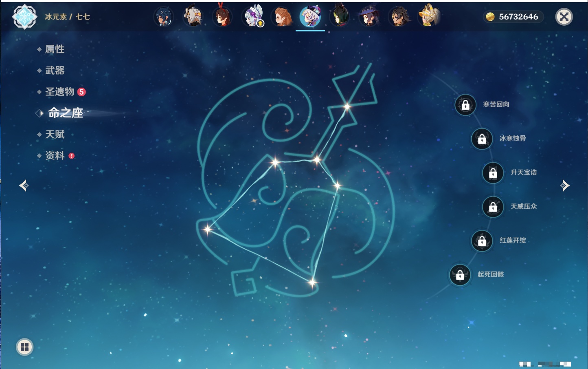The image size is (588, 369).
Task: Select the 命之座 constellation menu
Action: tap(66, 113)
